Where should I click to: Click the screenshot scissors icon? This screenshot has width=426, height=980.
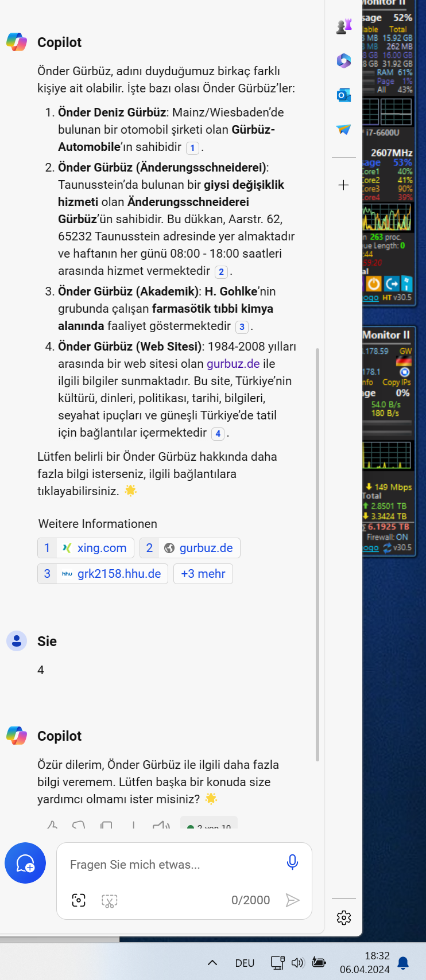coord(109,900)
